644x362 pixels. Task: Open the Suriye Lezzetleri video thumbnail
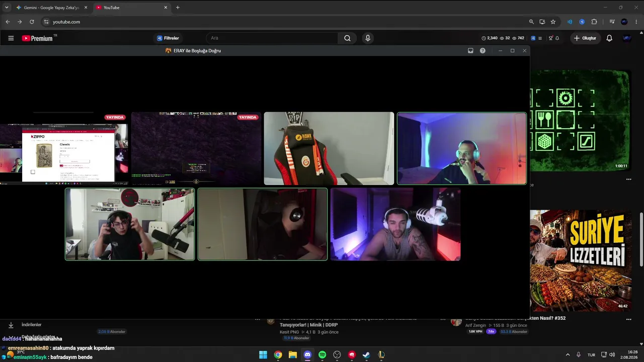click(581, 260)
